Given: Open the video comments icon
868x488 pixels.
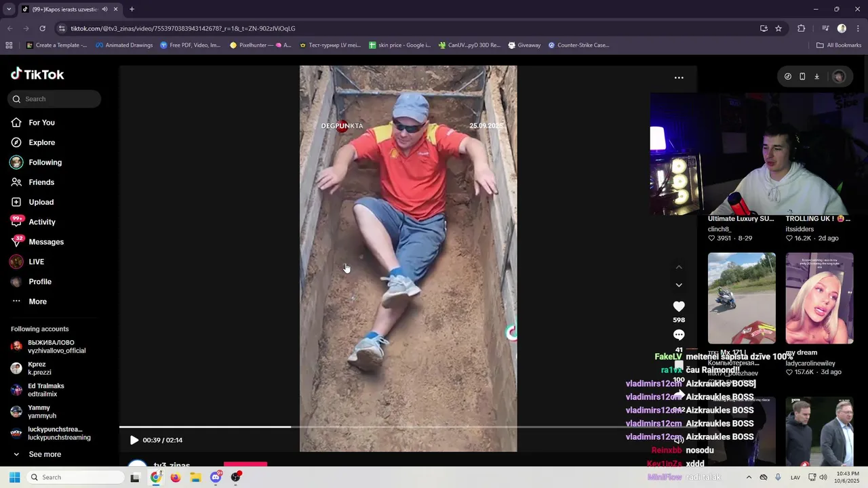Looking at the screenshot, I should coord(679,335).
